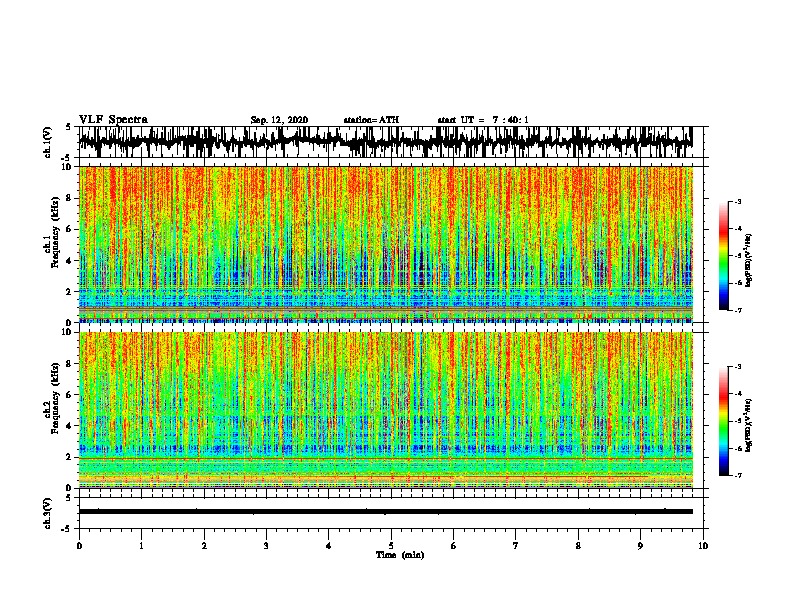The height and width of the screenshot is (612, 792).
Task: Click time axis tick label "9"
Action: click(640, 546)
